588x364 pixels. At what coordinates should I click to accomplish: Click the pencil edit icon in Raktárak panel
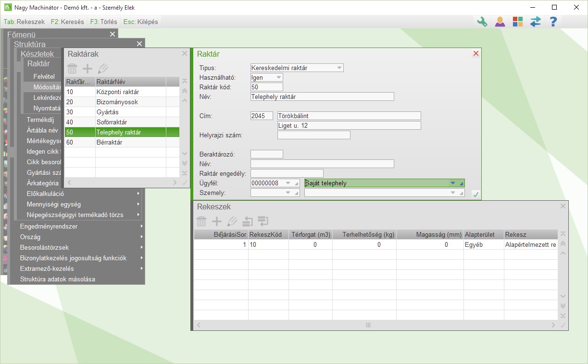103,69
